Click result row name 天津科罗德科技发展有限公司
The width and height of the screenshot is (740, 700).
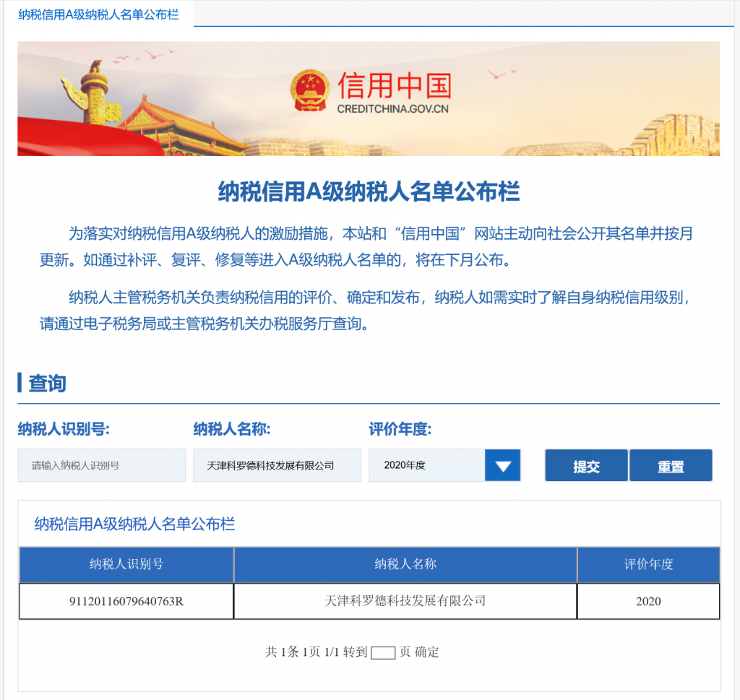(405, 602)
